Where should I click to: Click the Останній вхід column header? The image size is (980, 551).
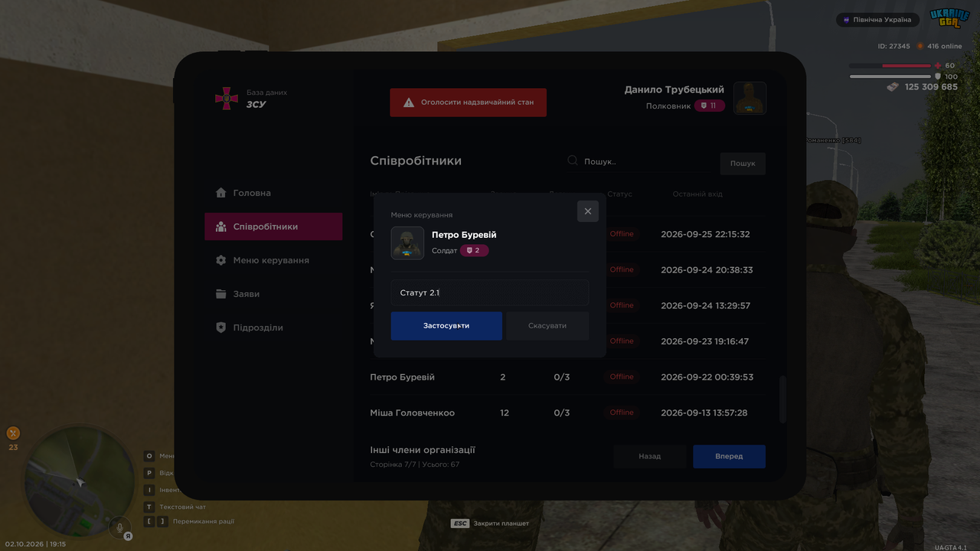click(x=697, y=194)
